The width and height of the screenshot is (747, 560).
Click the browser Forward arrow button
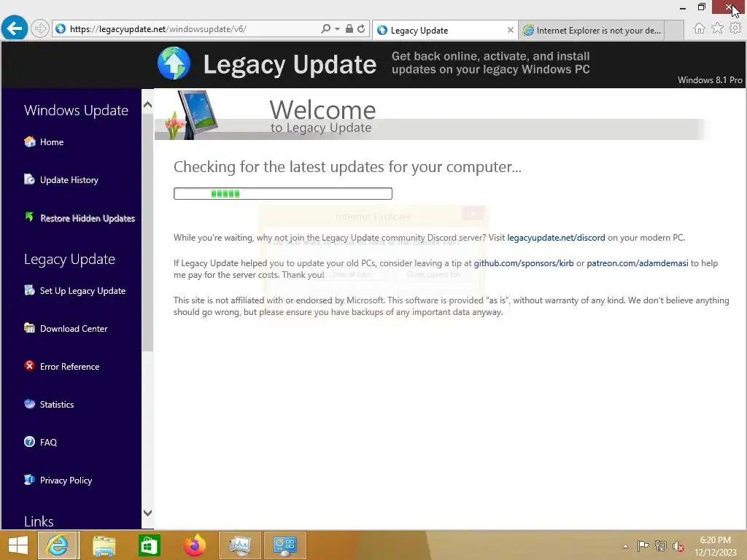(x=40, y=29)
